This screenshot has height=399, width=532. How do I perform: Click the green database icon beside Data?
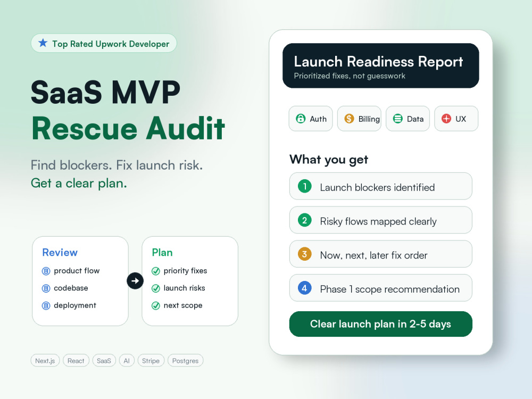tap(397, 119)
